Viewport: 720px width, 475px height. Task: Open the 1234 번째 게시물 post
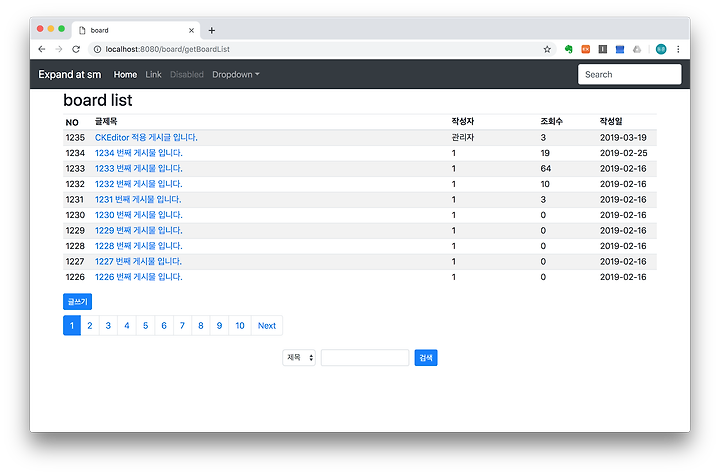click(x=139, y=153)
